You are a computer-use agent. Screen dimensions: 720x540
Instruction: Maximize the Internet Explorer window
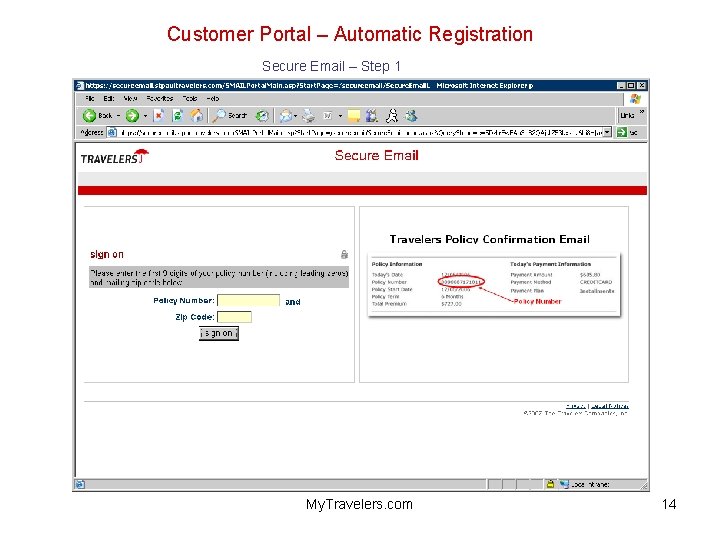coord(631,85)
